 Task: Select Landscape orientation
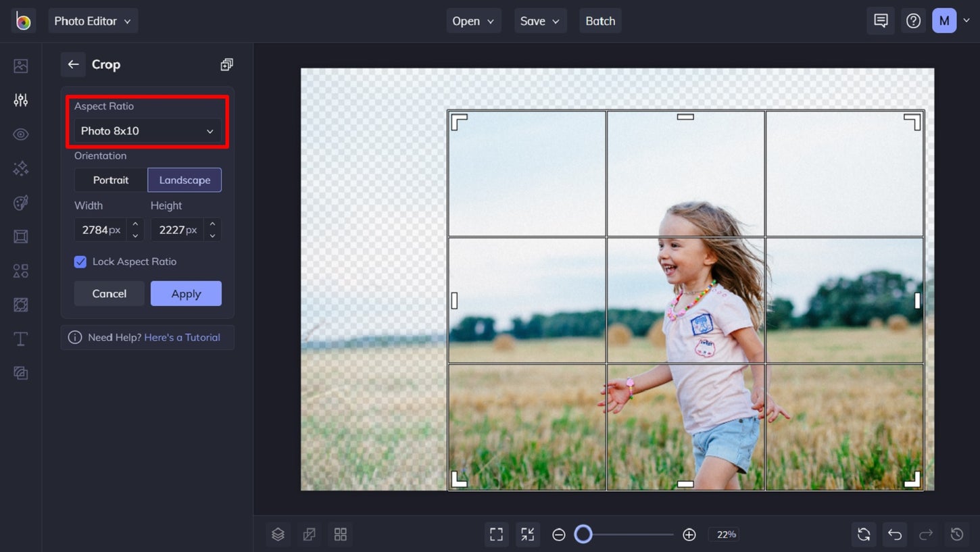[x=185, y=180]
